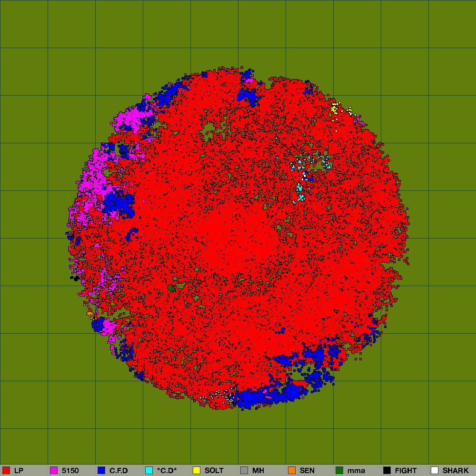Click the red LP legend swatch
This screenshot has height=476, width=476.
pos(6,470)
